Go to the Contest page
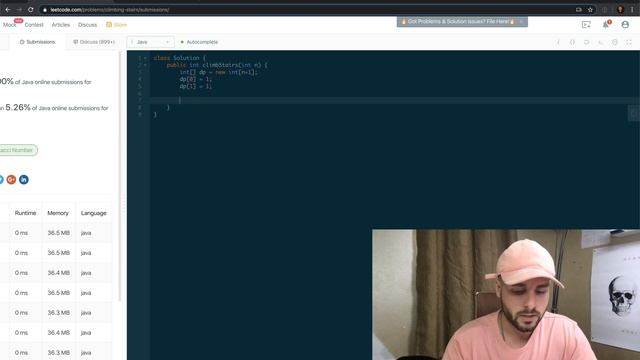The image size is (640, 360). [x=34, y=25]
